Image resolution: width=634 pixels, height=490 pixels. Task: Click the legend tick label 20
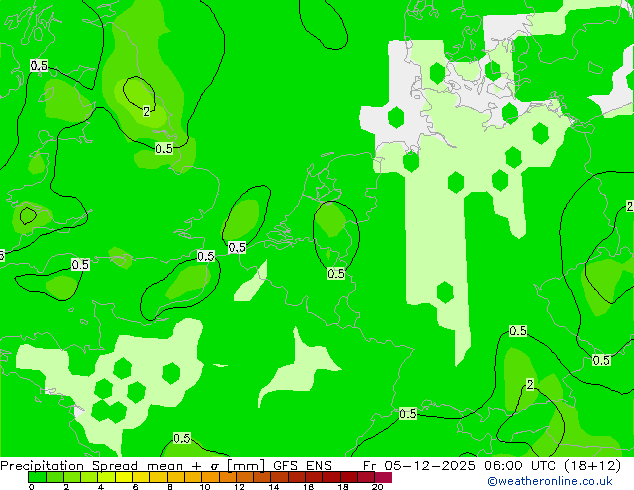(x=378, y=487)
